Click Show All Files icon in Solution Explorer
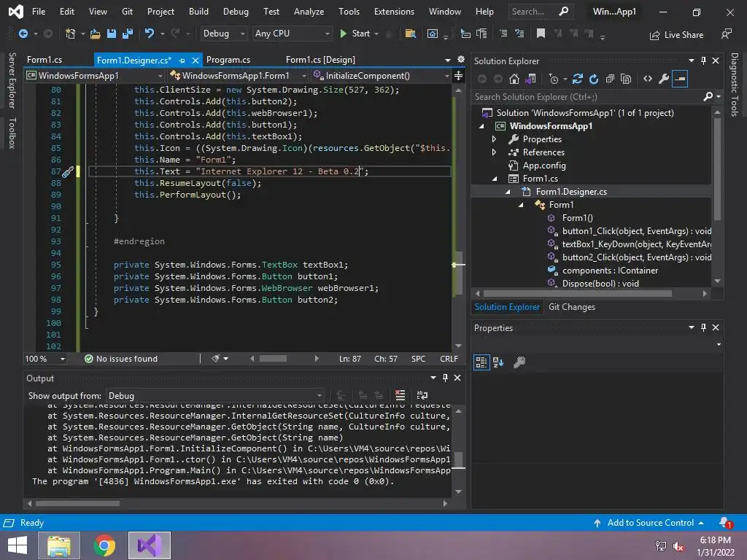 click(x=626, y=79)
